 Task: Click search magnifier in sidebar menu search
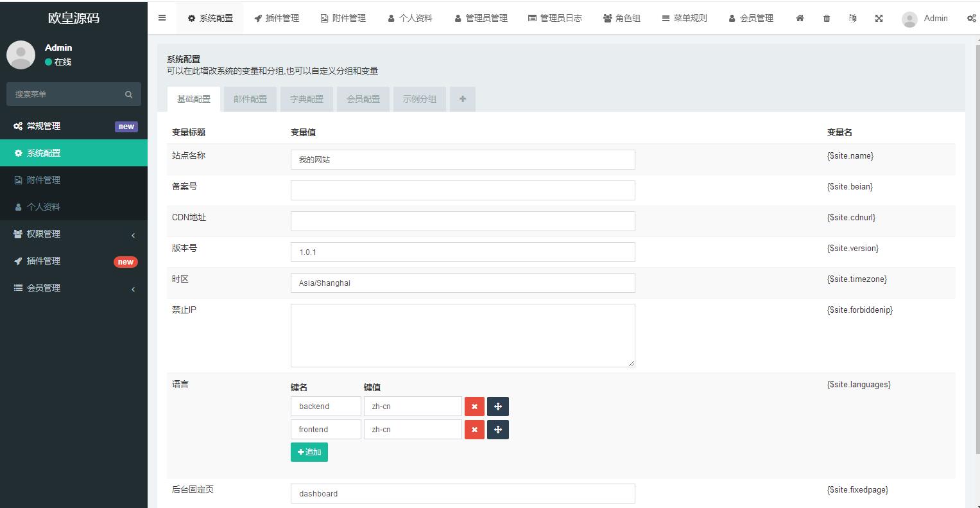tap(128, 94)
